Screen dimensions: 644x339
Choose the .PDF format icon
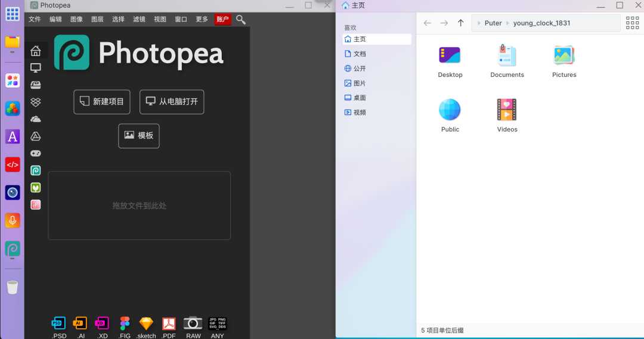point(168,328)
